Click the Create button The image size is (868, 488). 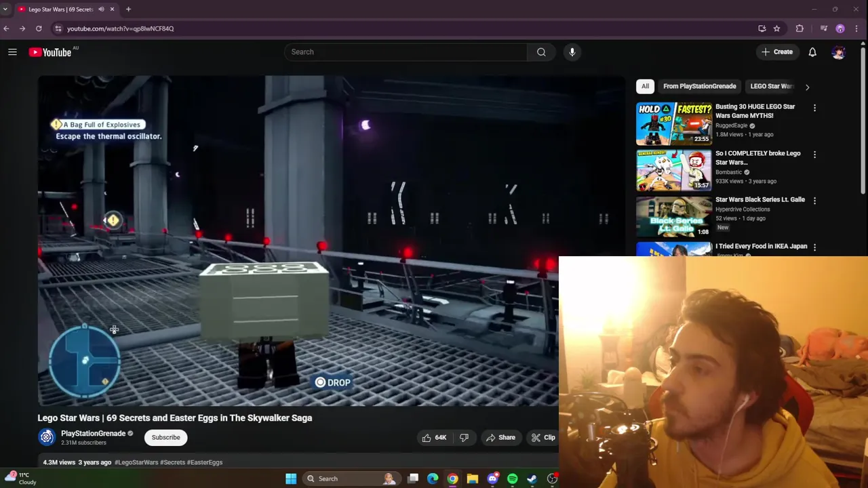(777, 52)
